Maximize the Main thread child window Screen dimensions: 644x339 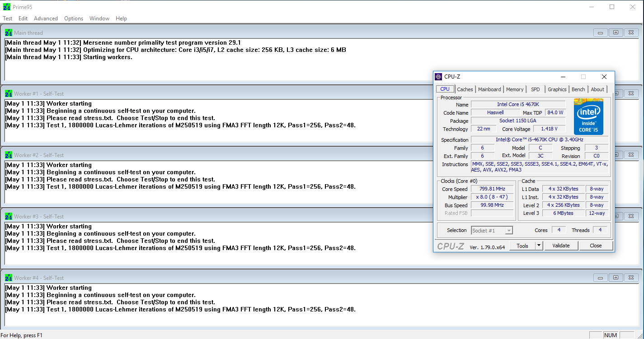tap(616, 33)
